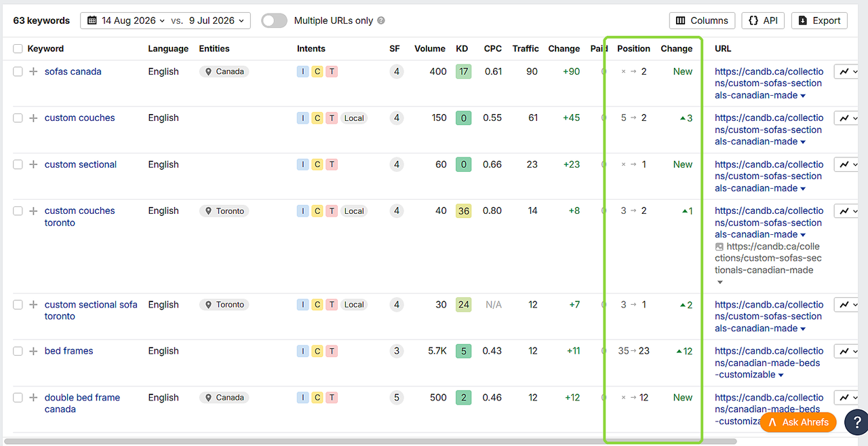Sort by Keyword column header

click(45, 49)
